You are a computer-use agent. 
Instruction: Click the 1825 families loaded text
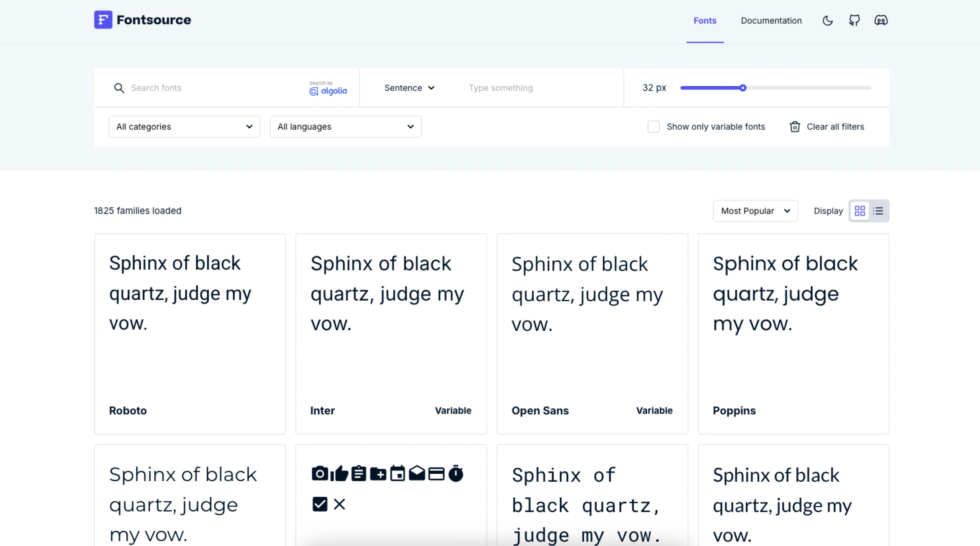coord(138,211)
